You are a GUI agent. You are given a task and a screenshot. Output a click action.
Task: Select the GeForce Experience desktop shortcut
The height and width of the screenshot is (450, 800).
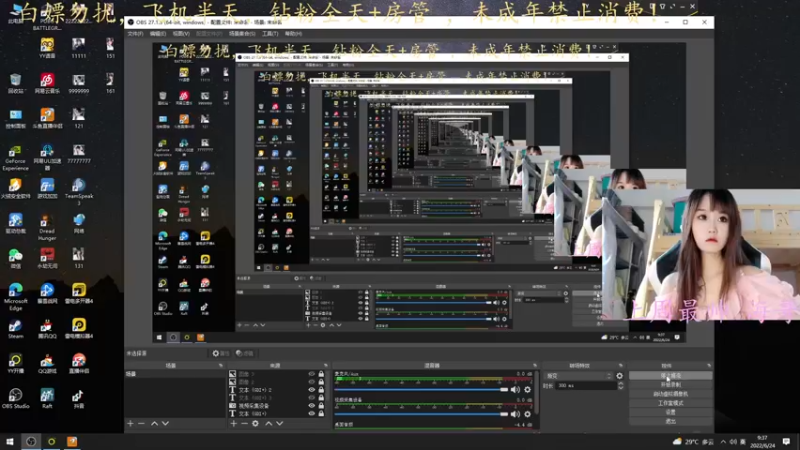[x=15, y=158]
